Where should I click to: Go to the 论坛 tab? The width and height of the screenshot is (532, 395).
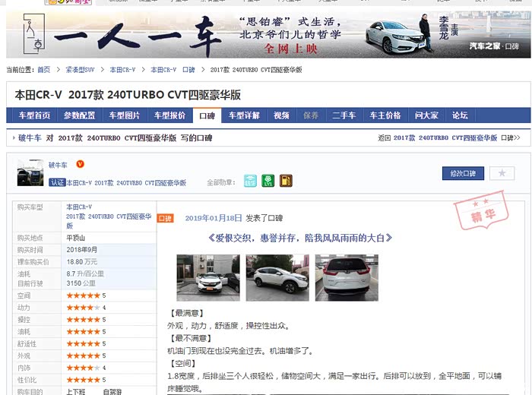tap(460, 115)
